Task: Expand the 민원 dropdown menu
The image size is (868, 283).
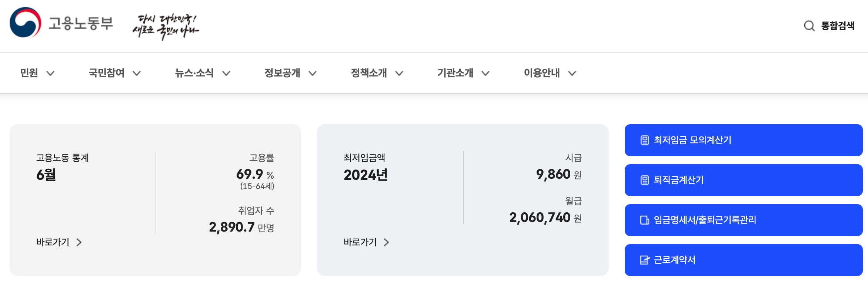Action: click(37, 73)
